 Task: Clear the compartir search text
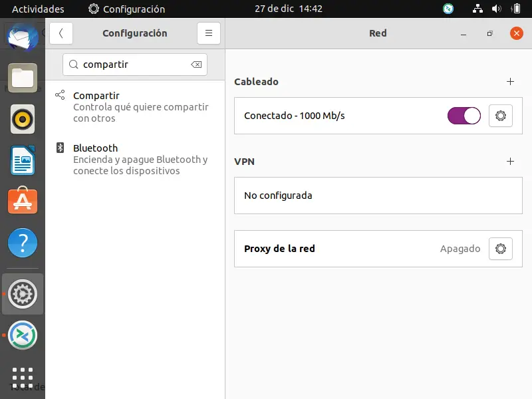pos(196,65)
